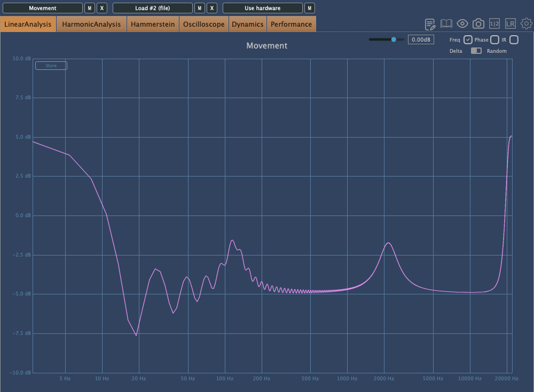This screenshot has width=534, height=392.
Task: Toggle the Delta/Random switch
Action: (x=476, y=51)
